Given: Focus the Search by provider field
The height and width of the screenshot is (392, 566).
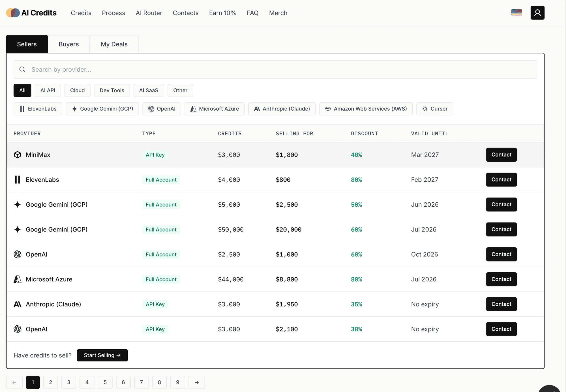Looking at the screenshot, I should point(275,70).
